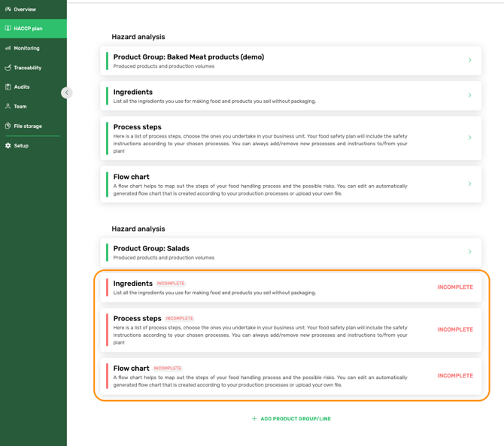Open Product Group: Salads title
Viewport: 504px width, 446px height.
pos(151,248)
